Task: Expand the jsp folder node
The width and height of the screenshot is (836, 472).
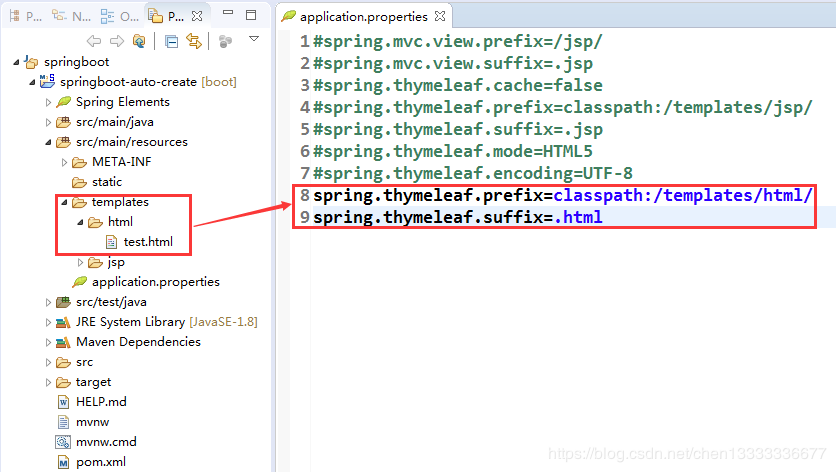Action: [x=81, y=262]
